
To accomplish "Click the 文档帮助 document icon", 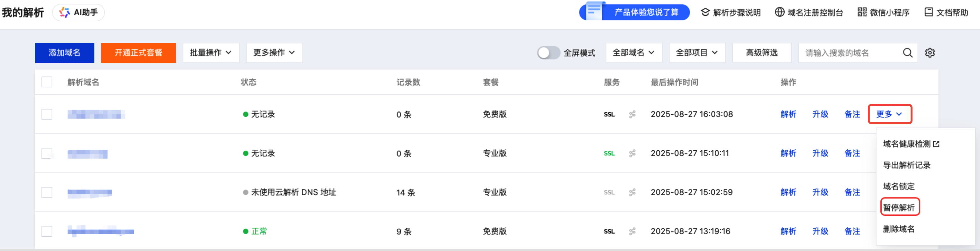I will [x=928, y=12].
